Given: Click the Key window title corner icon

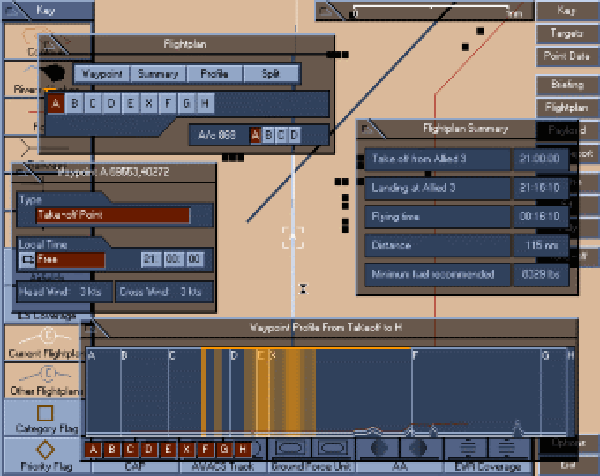Looking at the screenshot, I should tap(14, 11).
